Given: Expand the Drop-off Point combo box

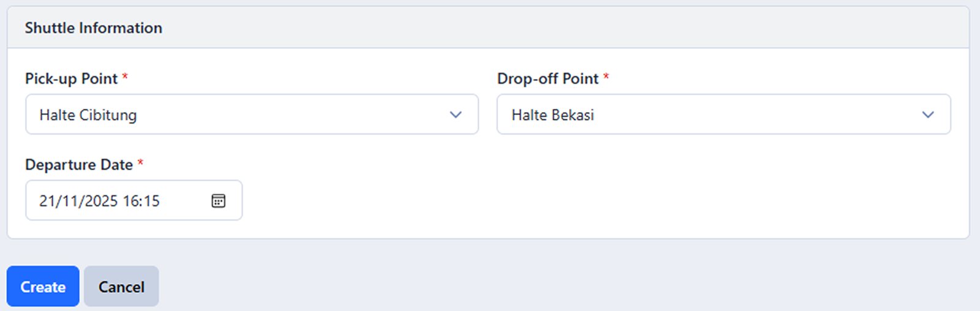Looking at the screenshot, I should coord(723,114).
